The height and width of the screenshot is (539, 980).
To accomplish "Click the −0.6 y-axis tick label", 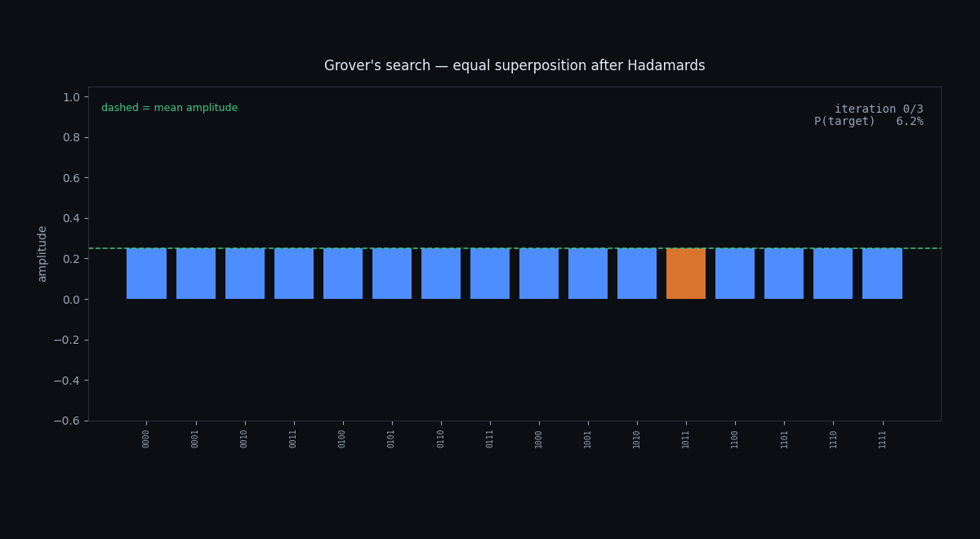I will click(x=66, y=421).
